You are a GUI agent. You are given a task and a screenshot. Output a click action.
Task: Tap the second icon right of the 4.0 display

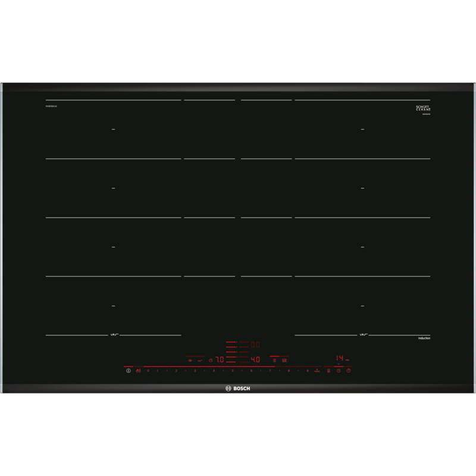[284, 360]
